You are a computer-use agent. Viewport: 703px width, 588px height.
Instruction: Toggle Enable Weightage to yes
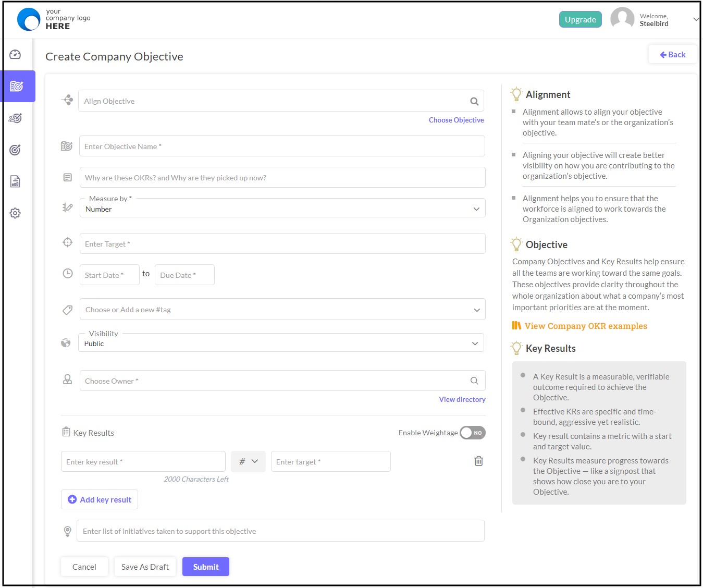click(x=472, y=433)
